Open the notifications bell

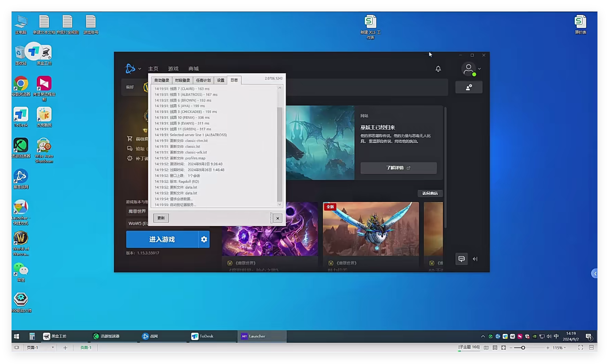click(x=438, y=69)
